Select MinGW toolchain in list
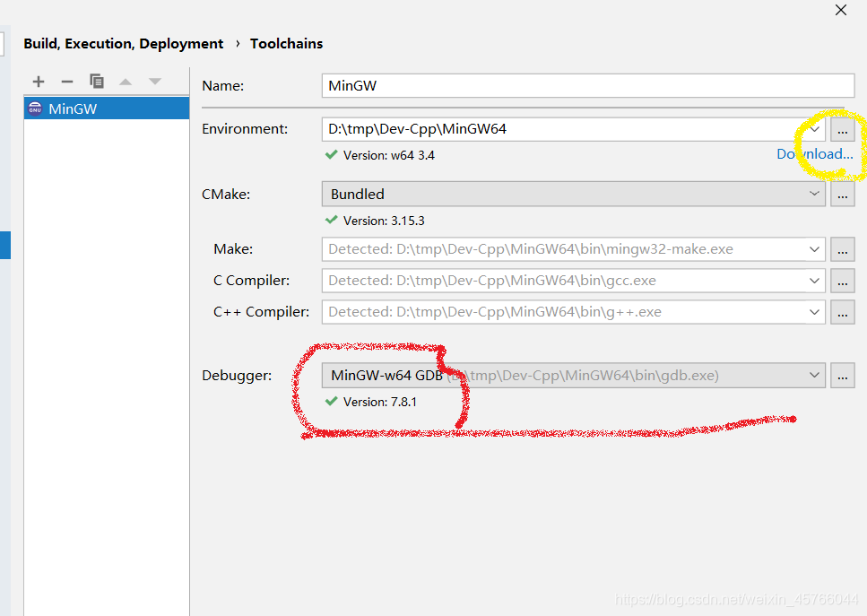The width and height of the screenshot is (867, 616). (x=106, y=108)
